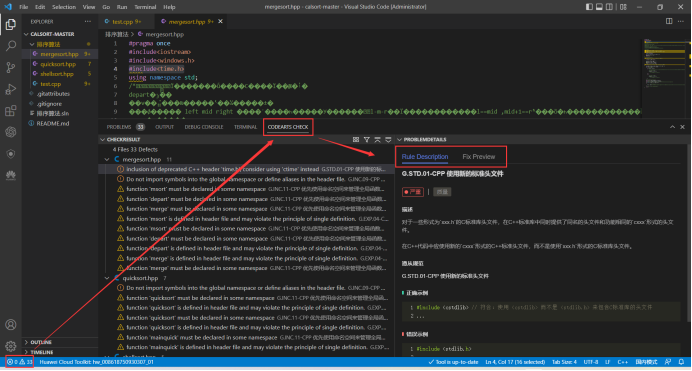Open the Search view in activity bar
This screenshot has height=371, width=692.
coord(11,45)
